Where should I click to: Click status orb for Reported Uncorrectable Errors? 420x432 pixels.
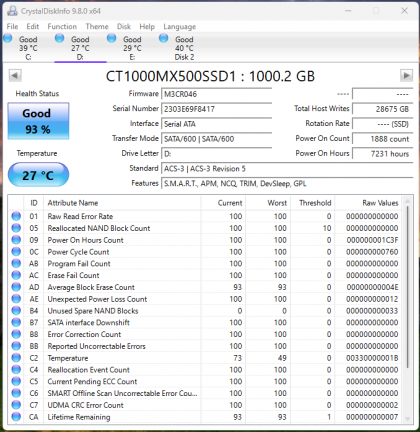point(16,346)
